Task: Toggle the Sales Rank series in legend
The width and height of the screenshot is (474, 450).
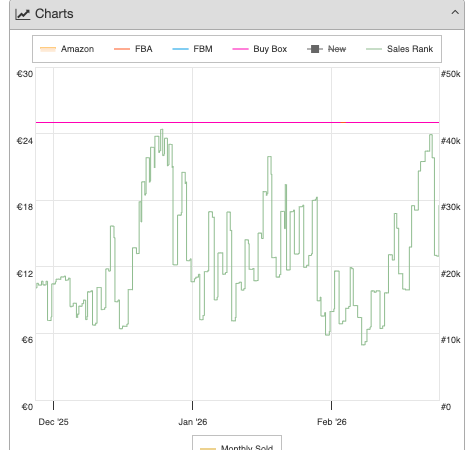Action: 399,49
